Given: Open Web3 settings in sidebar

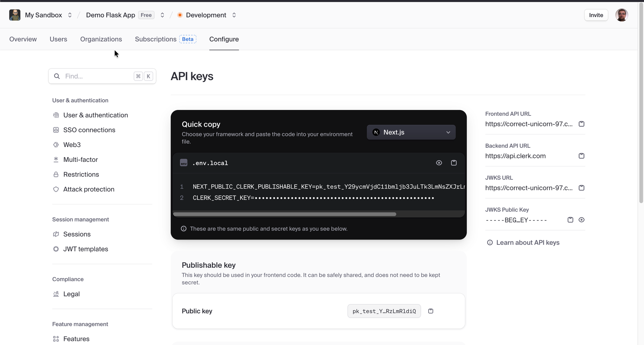Looking at the screenshot, I should pyautogui.click(x=72, y=145).
